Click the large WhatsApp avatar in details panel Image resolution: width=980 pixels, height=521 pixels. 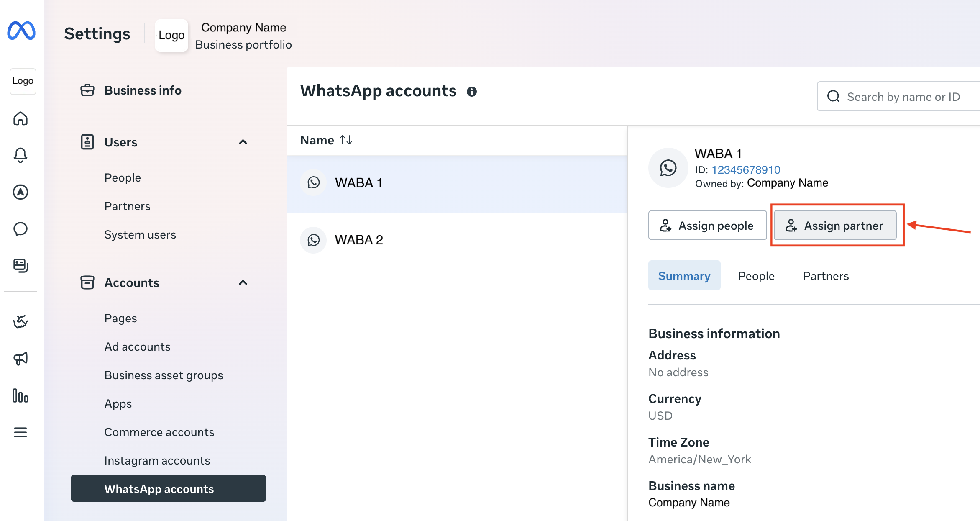(x=668, y=168)
